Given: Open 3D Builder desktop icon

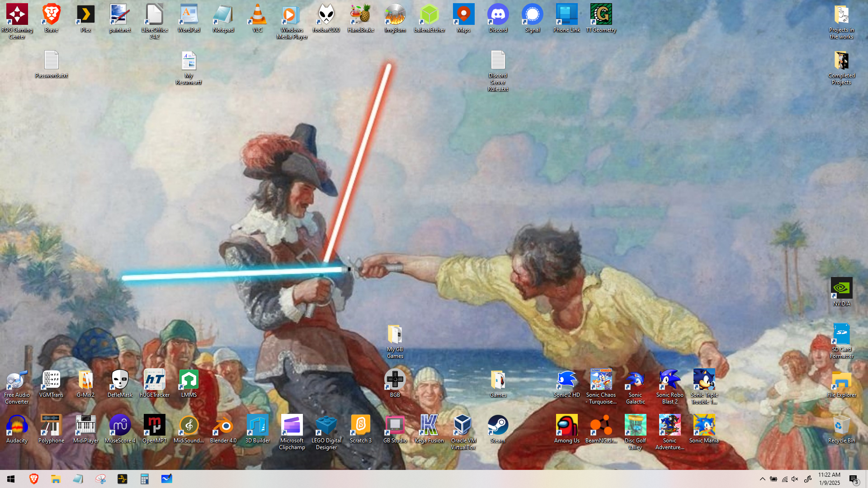Looking at the screenshot, I should (257, 429).
